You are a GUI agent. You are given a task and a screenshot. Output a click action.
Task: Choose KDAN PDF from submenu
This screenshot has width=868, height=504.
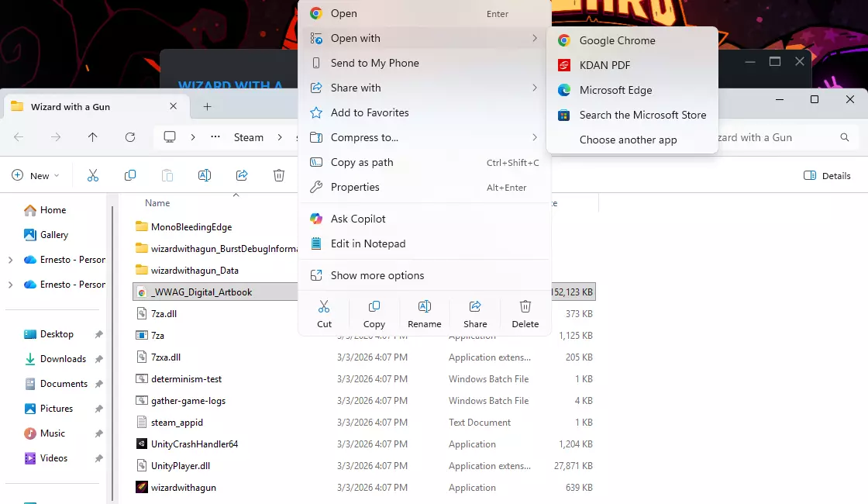pyautogui.click(x=632, y=65)
